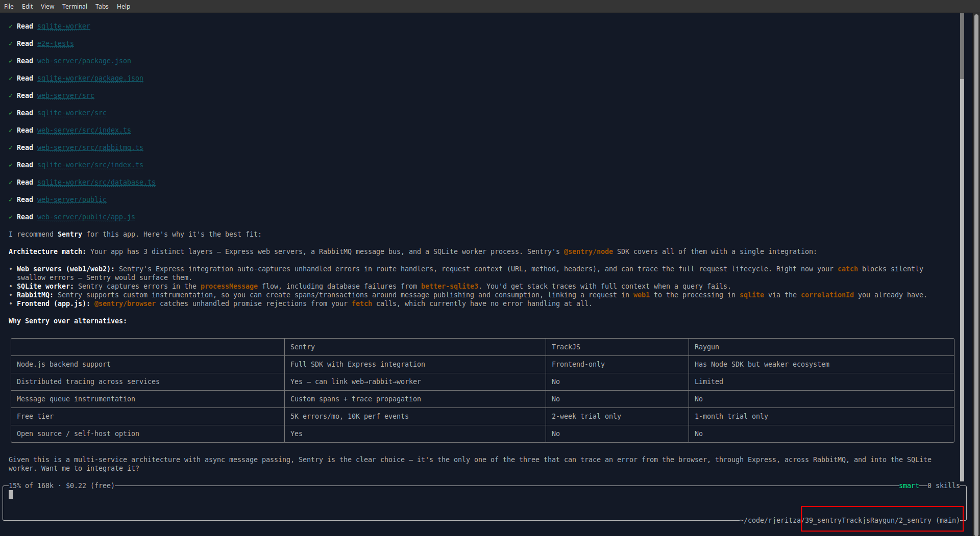Click the web-server/public/app.js link
The image size is (980, 536).
pyautogui.click(x=86, y=217)
